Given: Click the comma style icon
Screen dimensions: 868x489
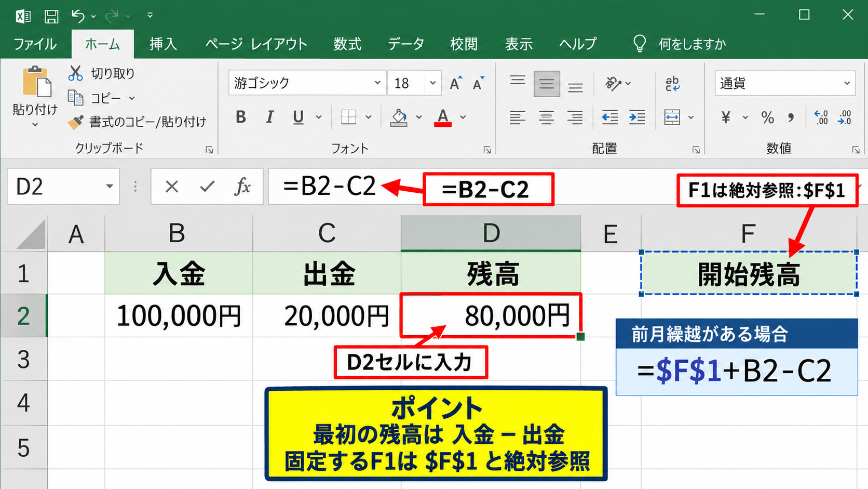Looking at the screenshot, I should (x=791, y=117).
